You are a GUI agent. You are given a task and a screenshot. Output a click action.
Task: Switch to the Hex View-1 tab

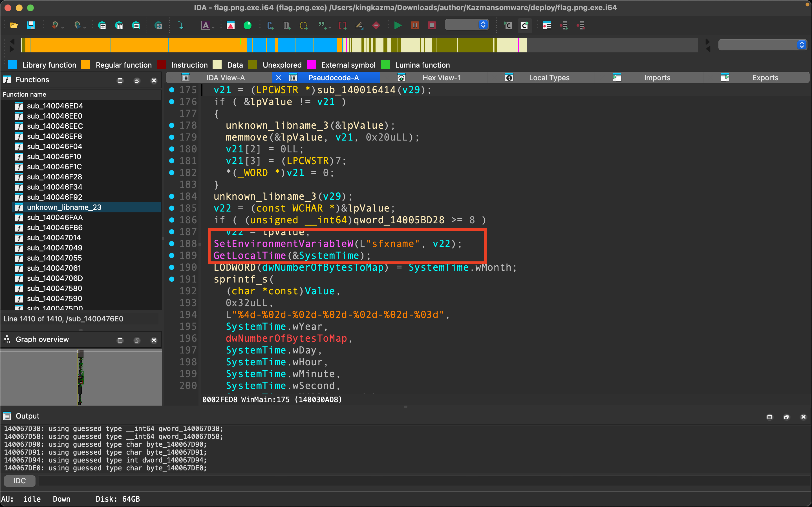pyautogui.click(x=441, y=78)
